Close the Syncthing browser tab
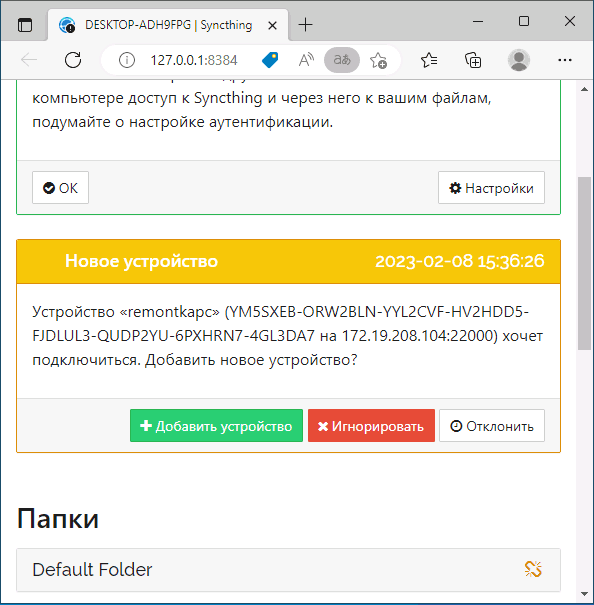The image size is (594, 605). point(272,26)
